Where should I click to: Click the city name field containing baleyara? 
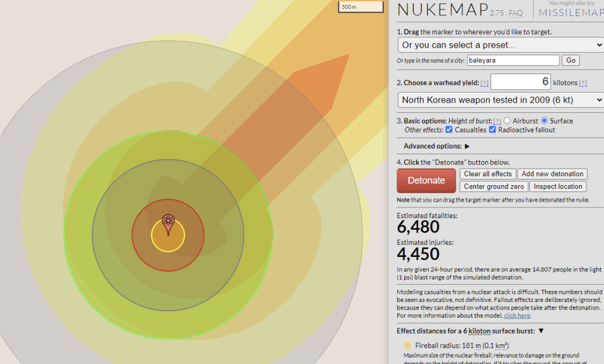pos(513,60)
